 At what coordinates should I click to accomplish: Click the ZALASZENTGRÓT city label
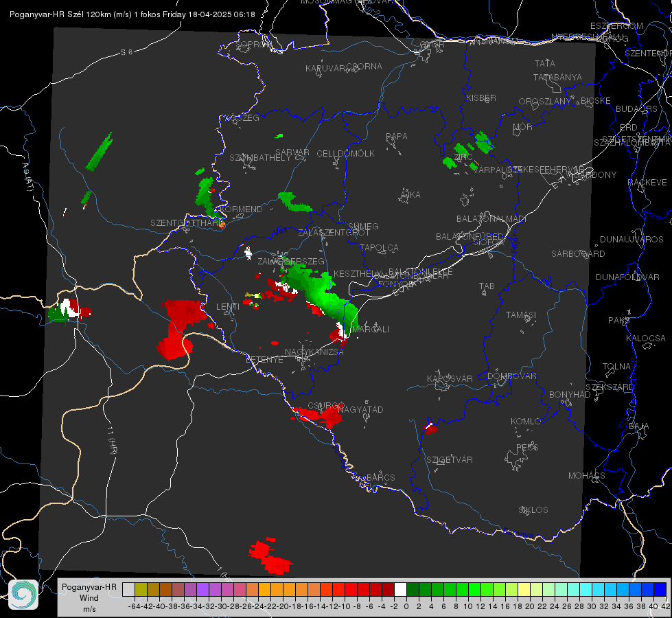click(x=334, y=233)
